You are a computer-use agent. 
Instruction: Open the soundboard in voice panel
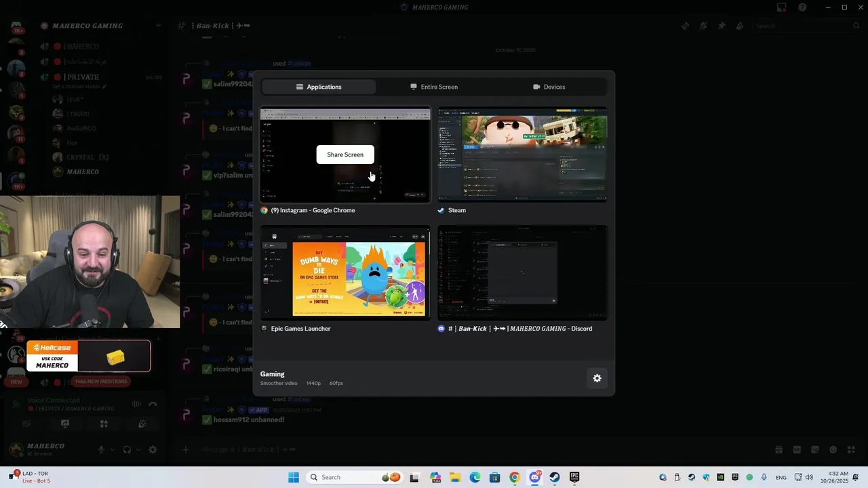click(142, 424)
